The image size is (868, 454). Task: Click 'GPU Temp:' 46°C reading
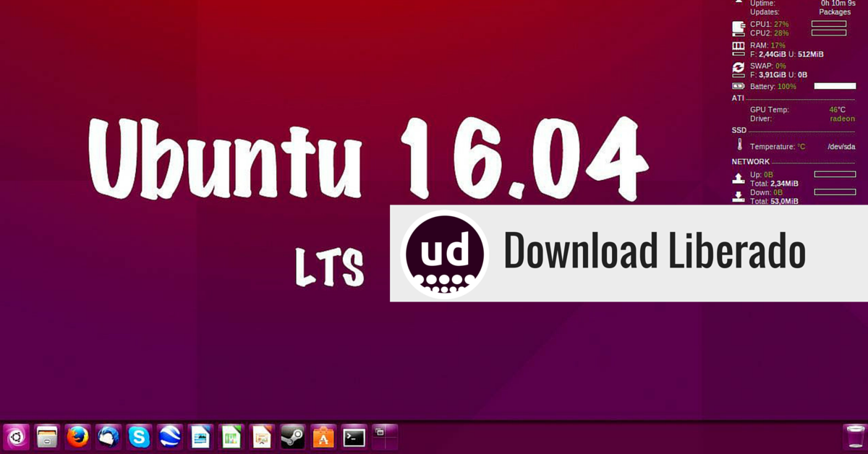[x=838, y=110]
